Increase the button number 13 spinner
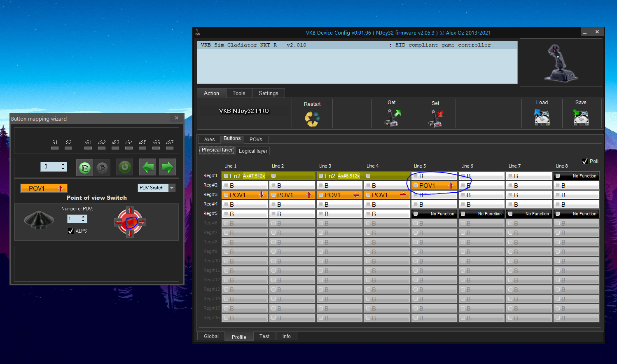 63,165
